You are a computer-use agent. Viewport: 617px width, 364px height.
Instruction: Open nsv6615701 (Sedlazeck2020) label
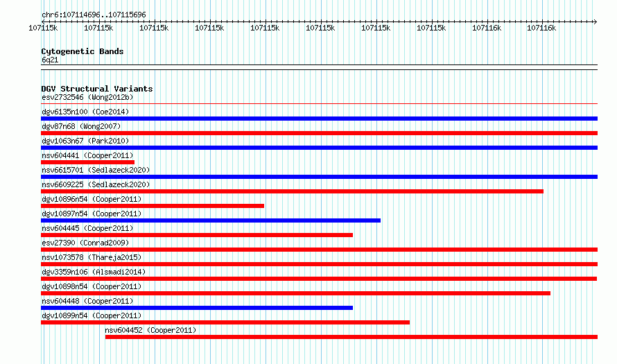pos(96,170)
